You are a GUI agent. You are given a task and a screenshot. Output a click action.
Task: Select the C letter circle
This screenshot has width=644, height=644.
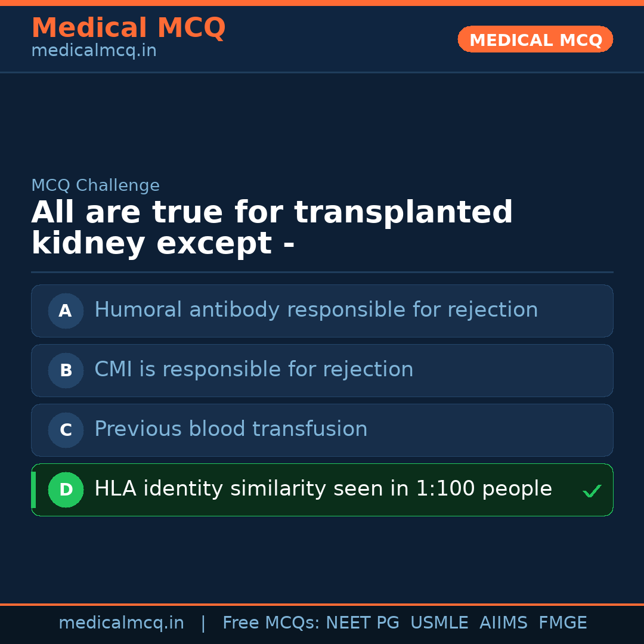pos(66,430)
